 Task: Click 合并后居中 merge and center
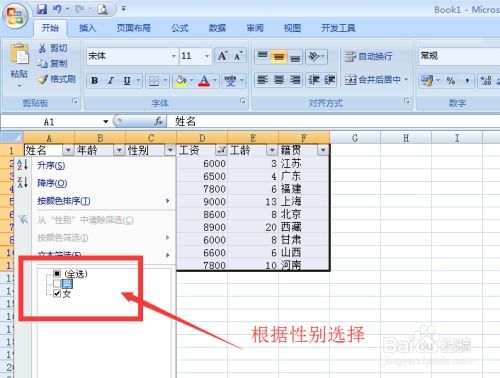pyautogui.click(x=373, y=80)
